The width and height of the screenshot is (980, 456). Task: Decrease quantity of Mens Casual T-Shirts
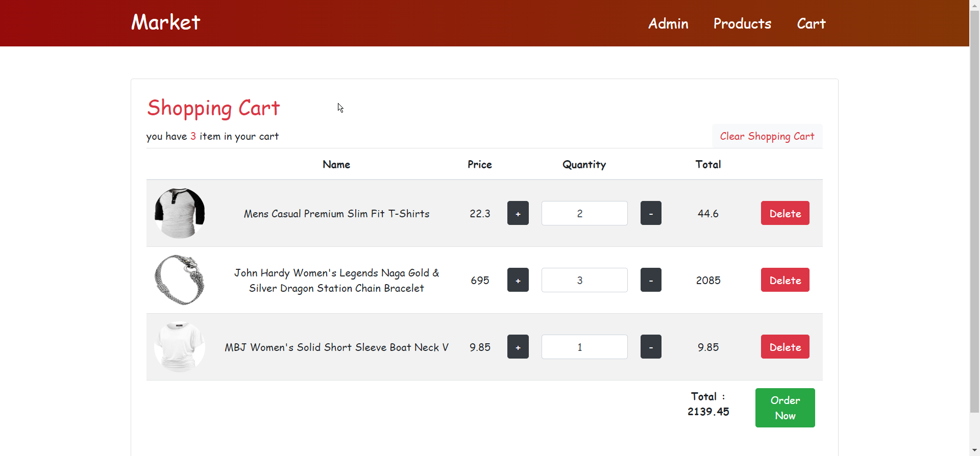[651, 213]
